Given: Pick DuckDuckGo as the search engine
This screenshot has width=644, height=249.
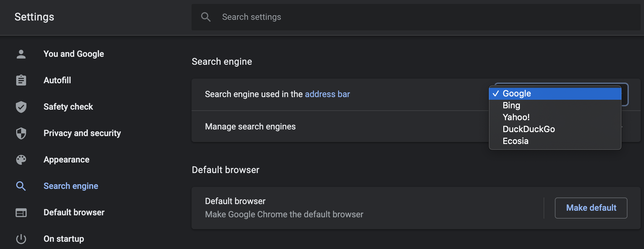Looking at the screenshot, I should pos(528,129).
